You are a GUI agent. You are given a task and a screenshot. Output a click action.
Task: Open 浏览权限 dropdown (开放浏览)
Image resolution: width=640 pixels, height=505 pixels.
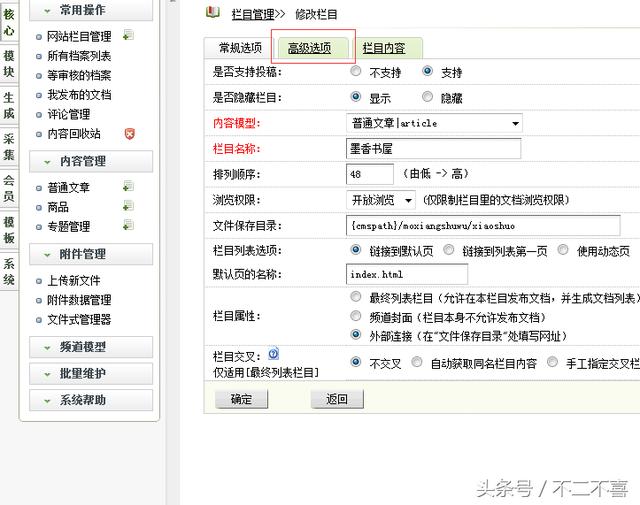coord(381,200)
